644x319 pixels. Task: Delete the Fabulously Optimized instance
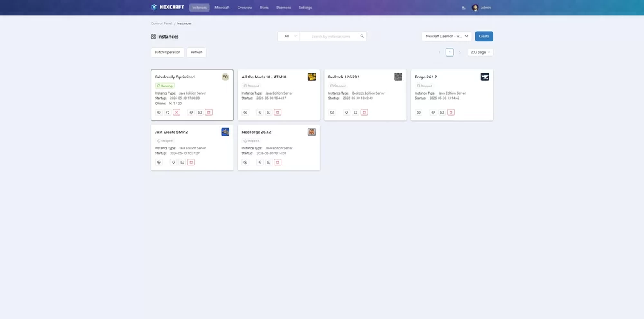click(x=209, y=113)
